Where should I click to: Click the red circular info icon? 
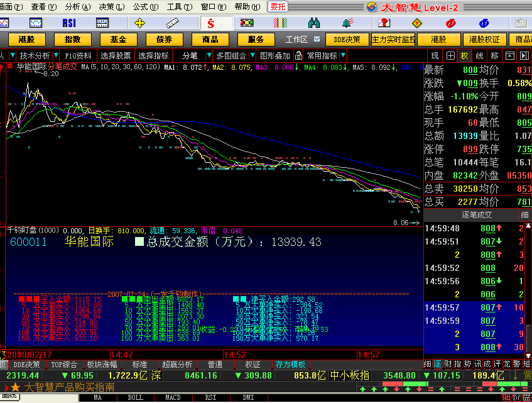pyautogui.click(x=450, y=23)
